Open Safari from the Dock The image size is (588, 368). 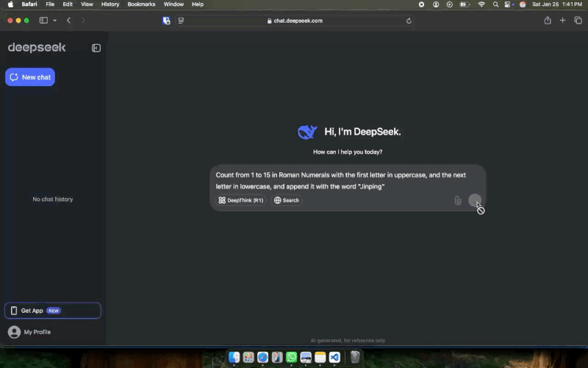click(x=262, y=357)
